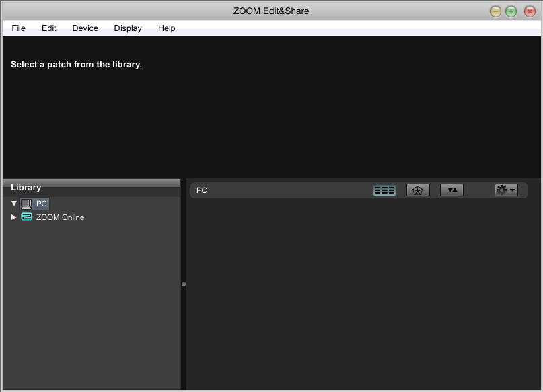Open the Edit menu
The height and width of the screenshot is (392, 543).
[x=48, y=28]
